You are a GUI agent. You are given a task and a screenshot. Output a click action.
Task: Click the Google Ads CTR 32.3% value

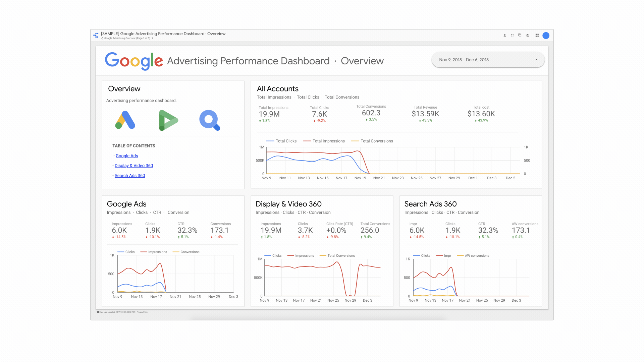click(x=187, y=231)
